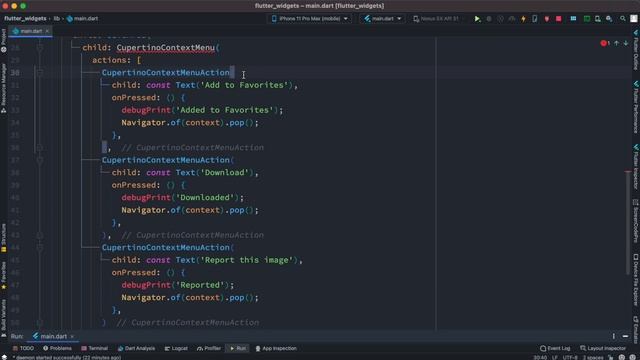This screenshot has width=640, height=360.
Task: Open the Device File Explorer panel
Action: tap(636, 280)
